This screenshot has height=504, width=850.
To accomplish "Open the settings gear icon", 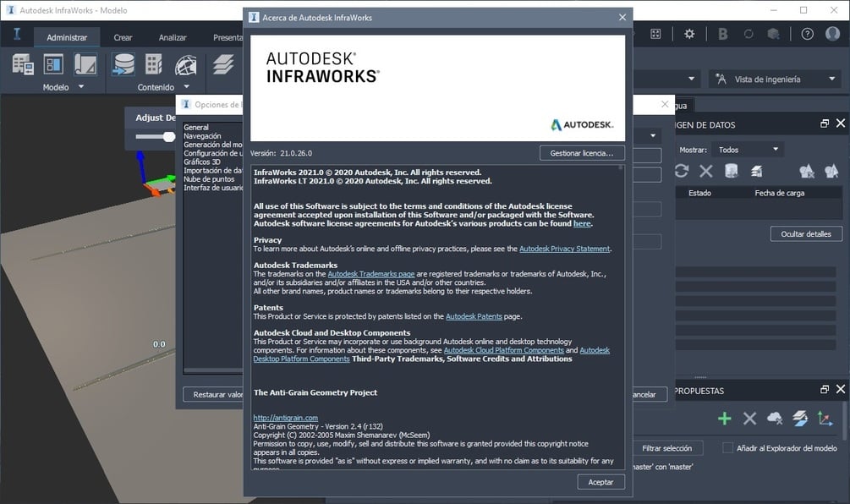I will pos(689,34).
